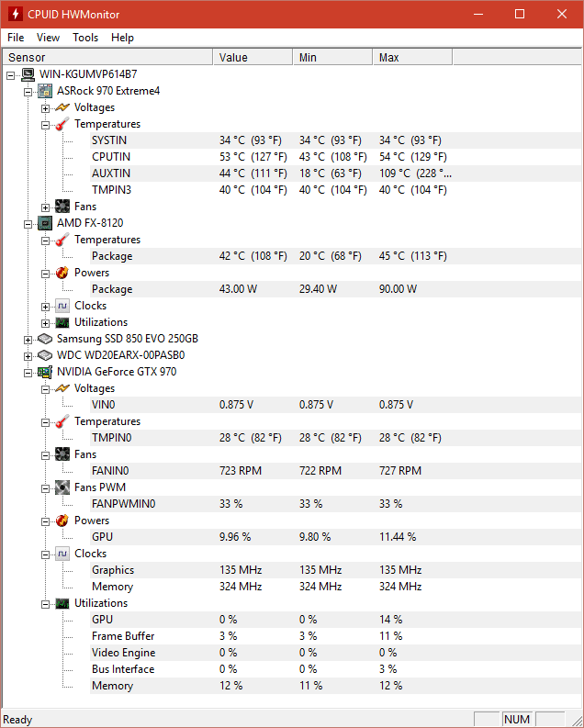Click the WDC WD20EARX hard drive icon

pos(45,355)
